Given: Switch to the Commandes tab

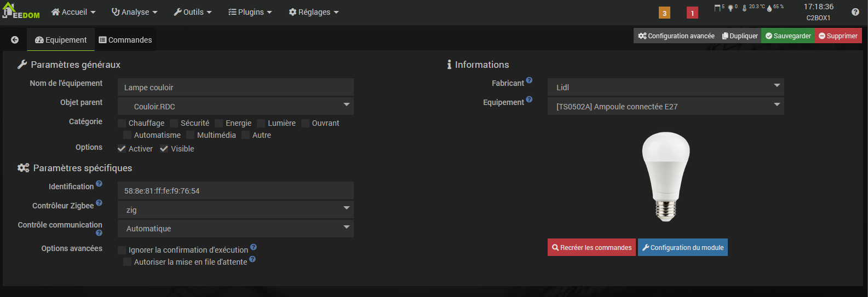Looking at the screenshot, I should tap(125, 40).
